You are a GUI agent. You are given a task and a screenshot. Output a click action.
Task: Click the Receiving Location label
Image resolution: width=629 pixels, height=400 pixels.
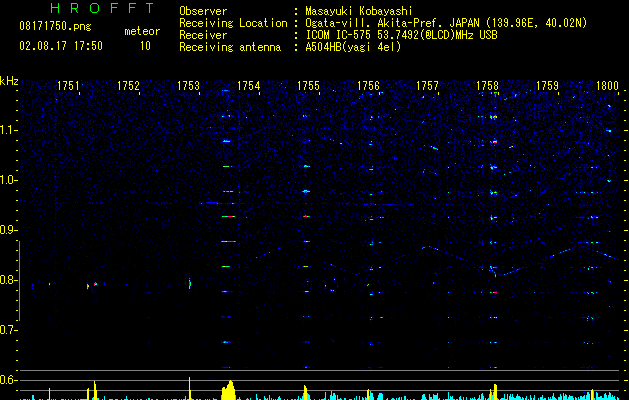tap(233, 23)
